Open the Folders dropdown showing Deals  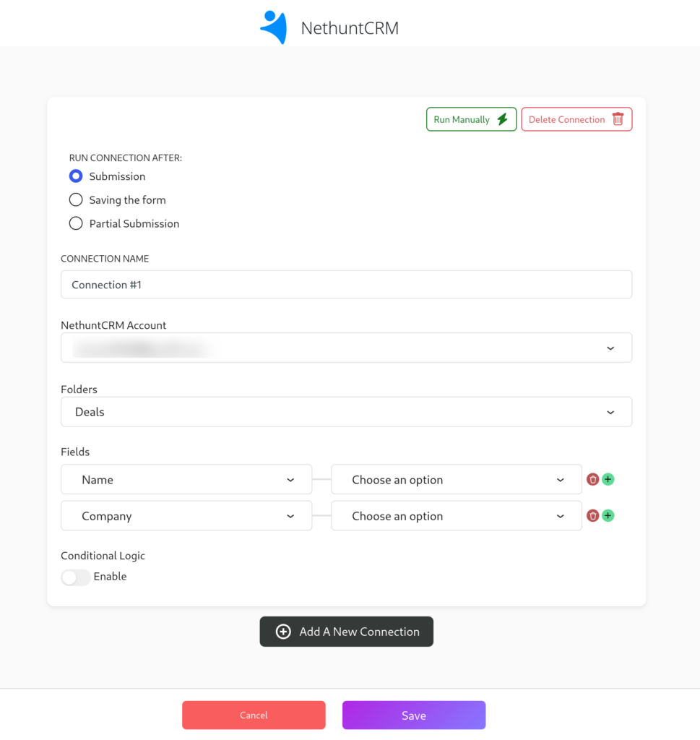click(346, 412)
